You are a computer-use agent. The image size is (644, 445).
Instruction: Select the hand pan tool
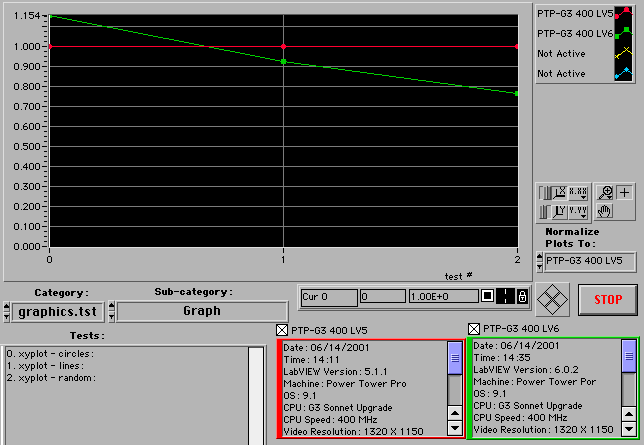(605, 211)
